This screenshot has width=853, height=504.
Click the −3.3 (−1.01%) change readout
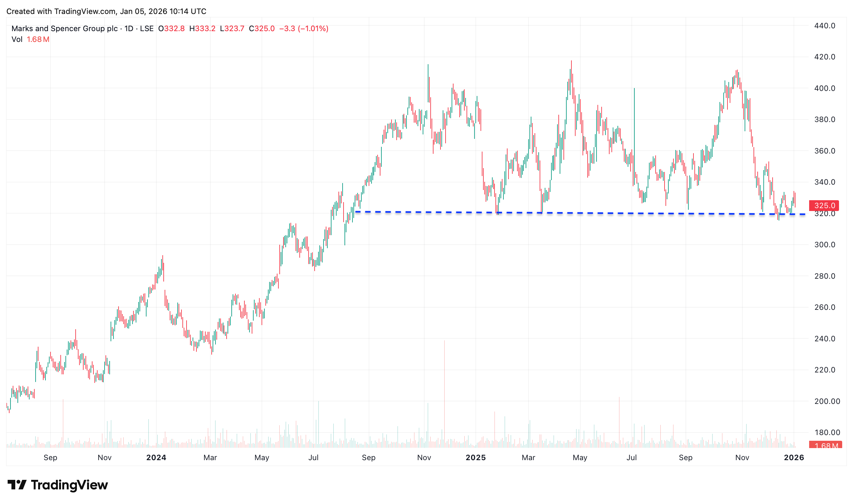point(304,29)
